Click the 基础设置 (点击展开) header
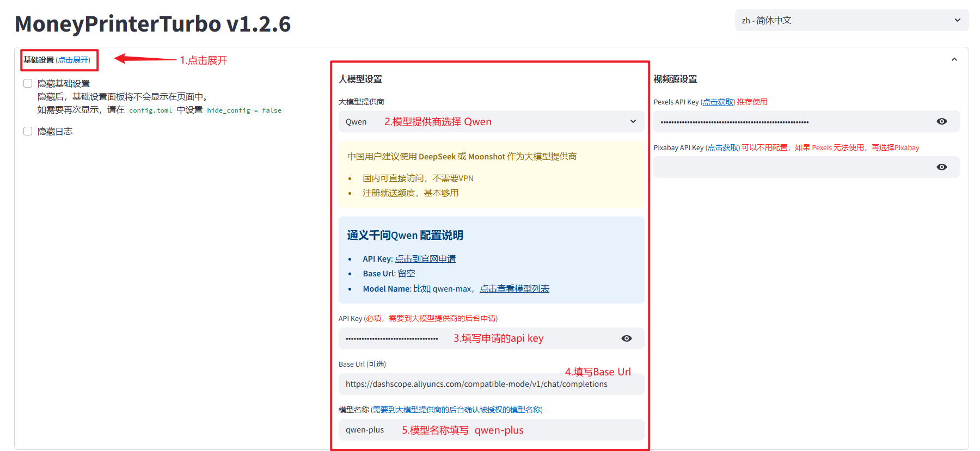This screenshot has width=980, height=451. pos(57,60)
